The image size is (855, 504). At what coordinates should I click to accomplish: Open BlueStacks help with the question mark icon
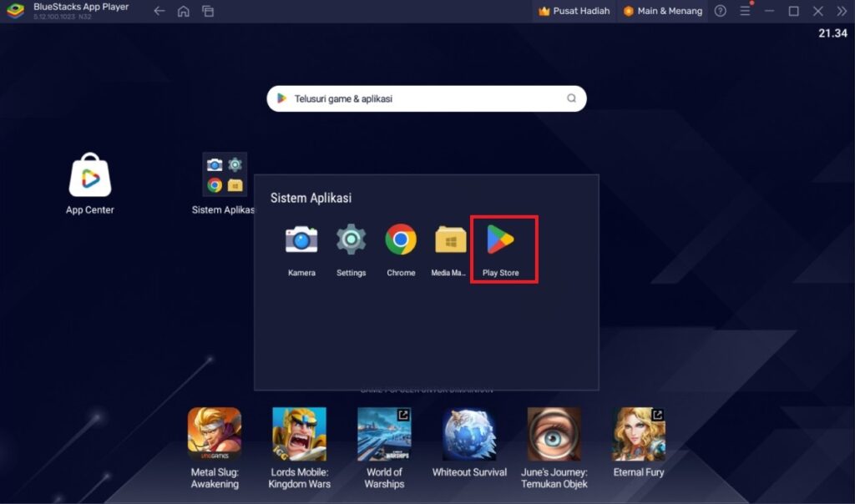(720, 11)
